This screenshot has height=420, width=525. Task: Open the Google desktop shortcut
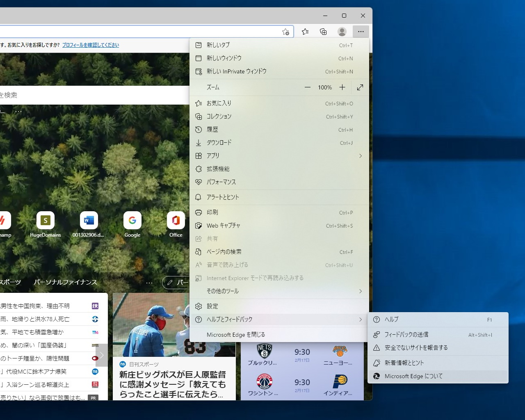tap(132, 220)
